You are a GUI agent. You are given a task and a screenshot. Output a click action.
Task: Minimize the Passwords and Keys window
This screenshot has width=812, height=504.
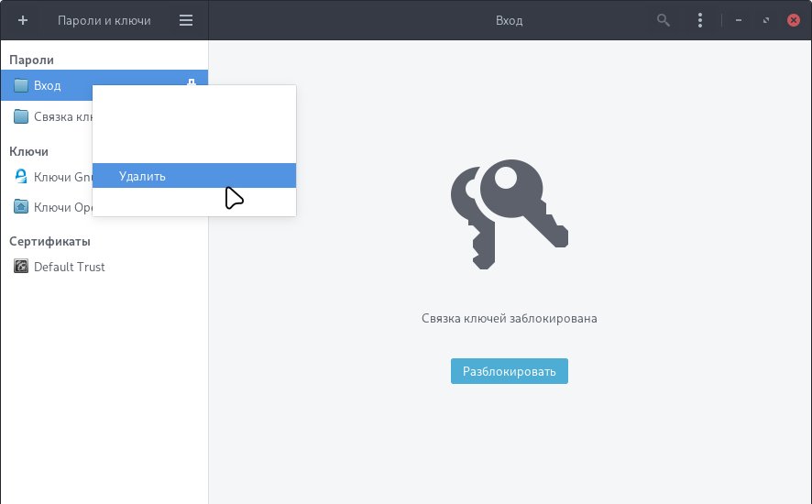(739, 20)
